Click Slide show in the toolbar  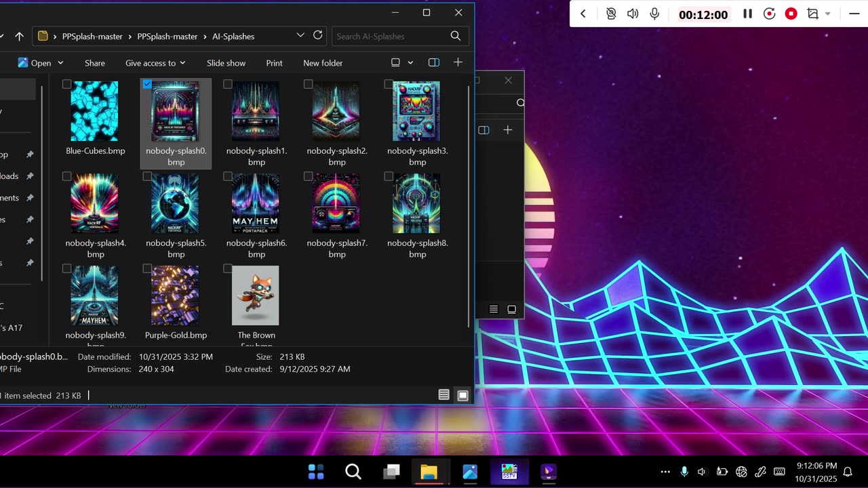pos(226,63)
